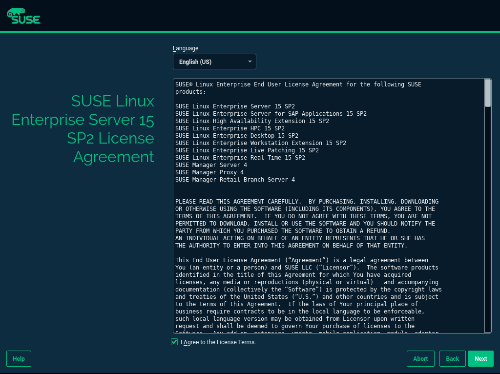Click the 'Language' label
The image size is (500, 374).
(185, 49)
